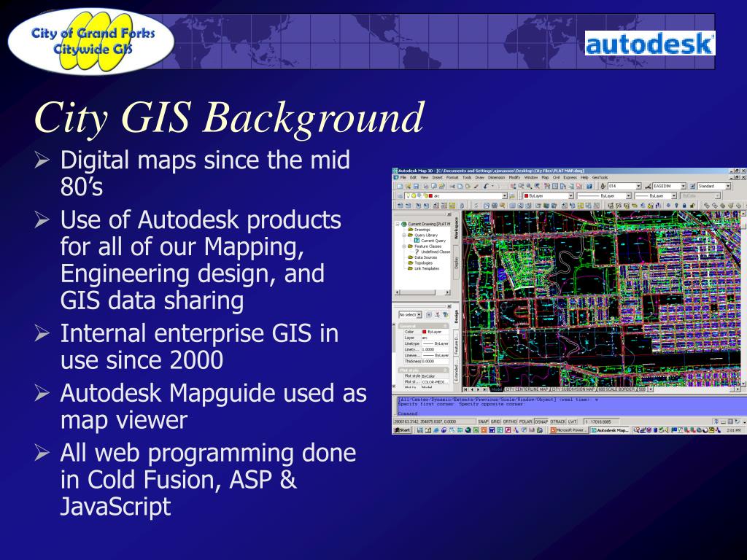Toggle ORTHO mode in status bar
Viewport: 747px width, 560px height.
510,421
